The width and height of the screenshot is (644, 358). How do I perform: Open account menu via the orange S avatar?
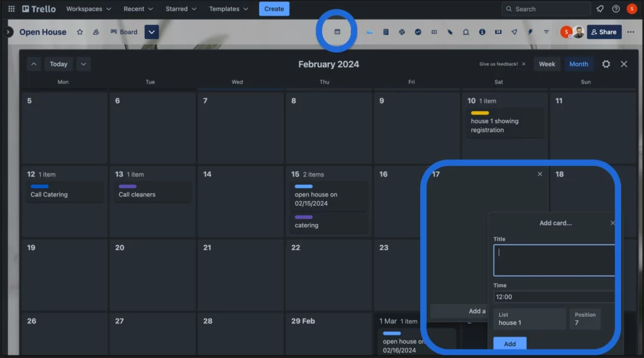tap(631, 9)
